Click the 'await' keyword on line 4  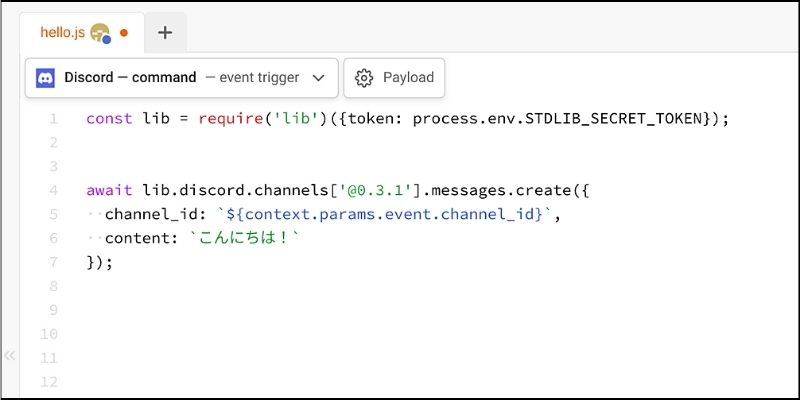(109, 190)
